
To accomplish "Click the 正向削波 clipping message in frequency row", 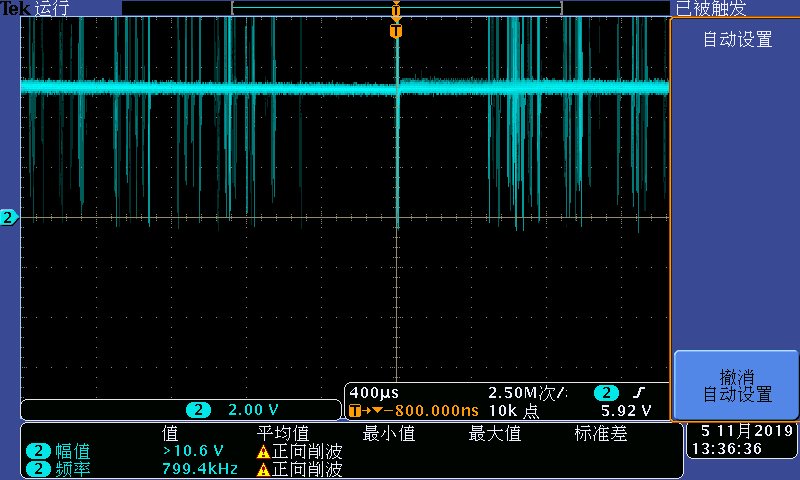I will [307, 469].
